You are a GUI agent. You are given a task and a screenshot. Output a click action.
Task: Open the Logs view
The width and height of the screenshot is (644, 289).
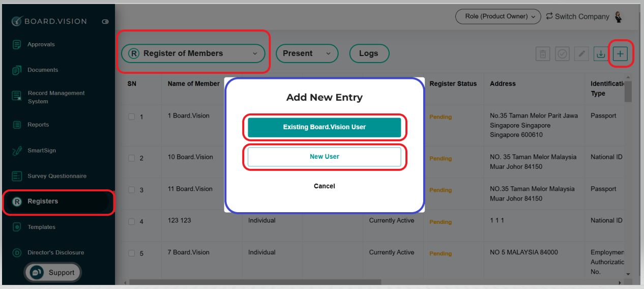coord(369,53)
